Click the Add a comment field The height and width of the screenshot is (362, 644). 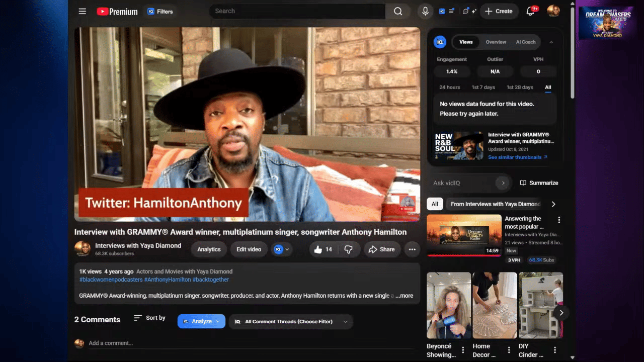252,343
